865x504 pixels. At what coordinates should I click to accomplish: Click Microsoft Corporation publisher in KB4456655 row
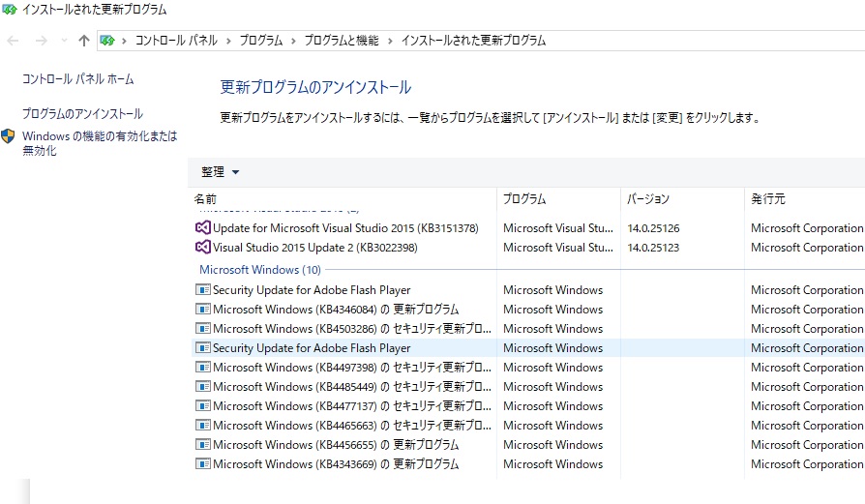[807, 444]
